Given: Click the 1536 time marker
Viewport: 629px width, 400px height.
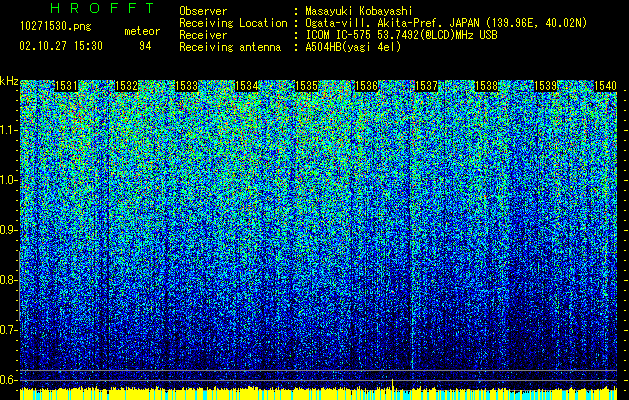Looking at the screenshot, I should [366, 86].
